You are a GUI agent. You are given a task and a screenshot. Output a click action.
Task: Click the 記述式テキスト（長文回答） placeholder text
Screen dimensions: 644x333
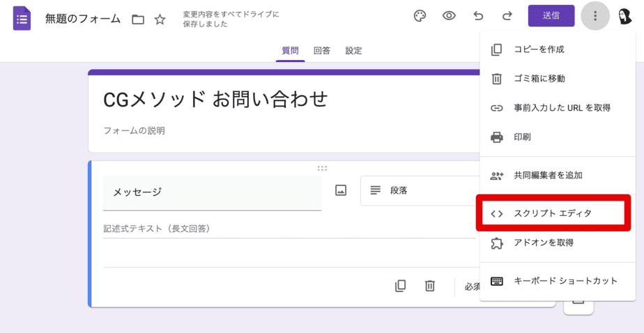[x=157, y=229]
